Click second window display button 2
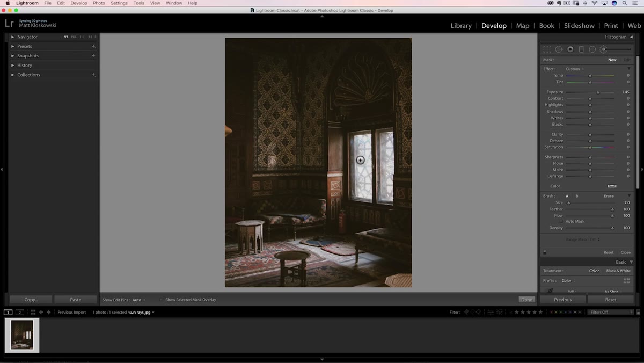This screenshot has height=363, width=644. (x=20, y=312)
